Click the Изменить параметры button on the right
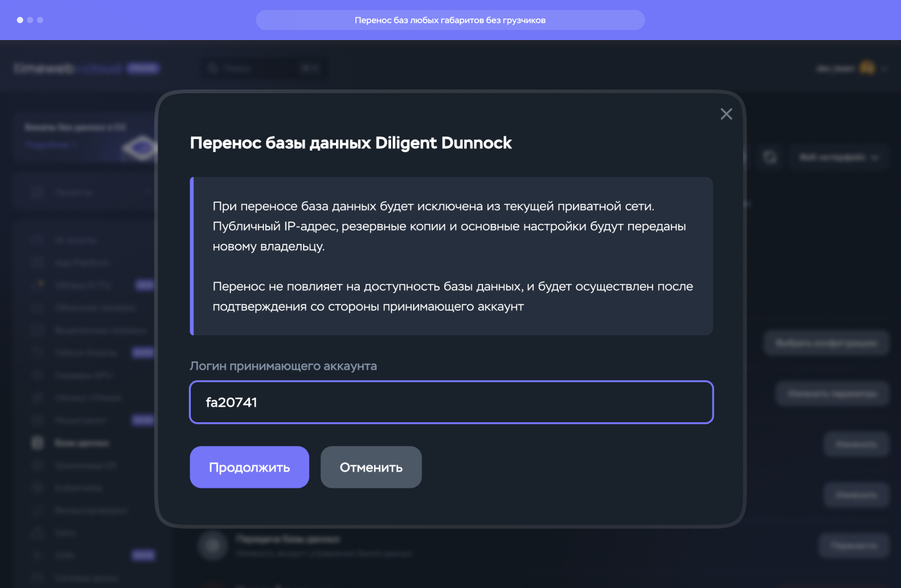The height and width of the screenshot is (588, 901). click(x=832, y=394)
